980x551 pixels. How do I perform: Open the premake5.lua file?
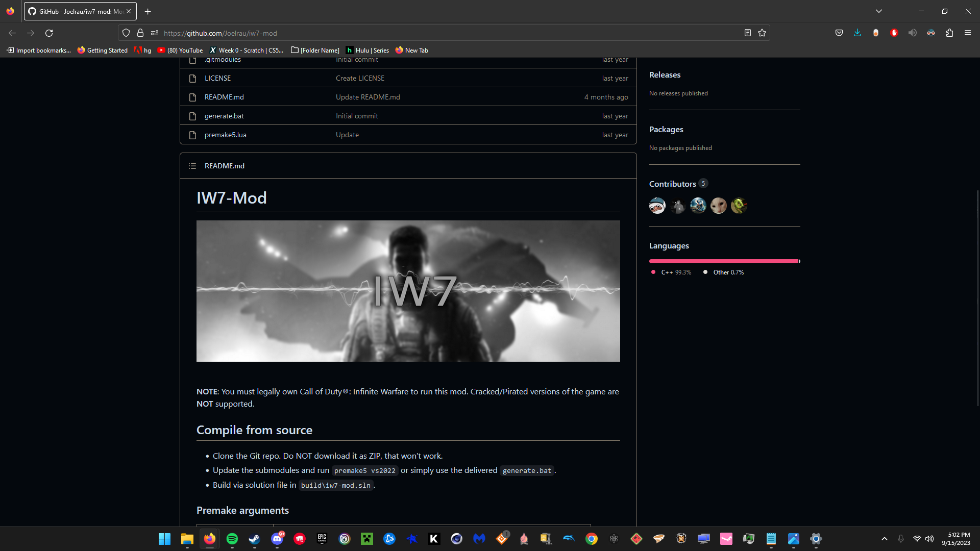tap(225, 135)
